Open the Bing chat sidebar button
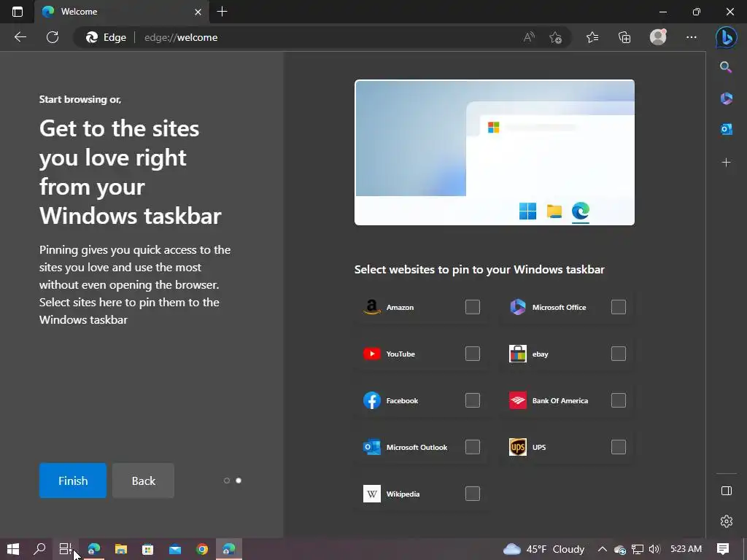This screenshot has width=747, height=560. click(726, 37)
